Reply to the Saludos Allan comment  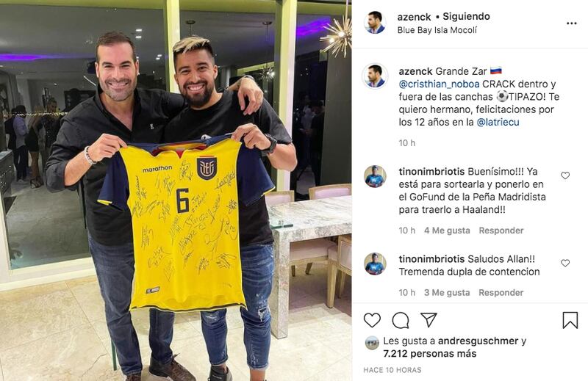point(501,293)
